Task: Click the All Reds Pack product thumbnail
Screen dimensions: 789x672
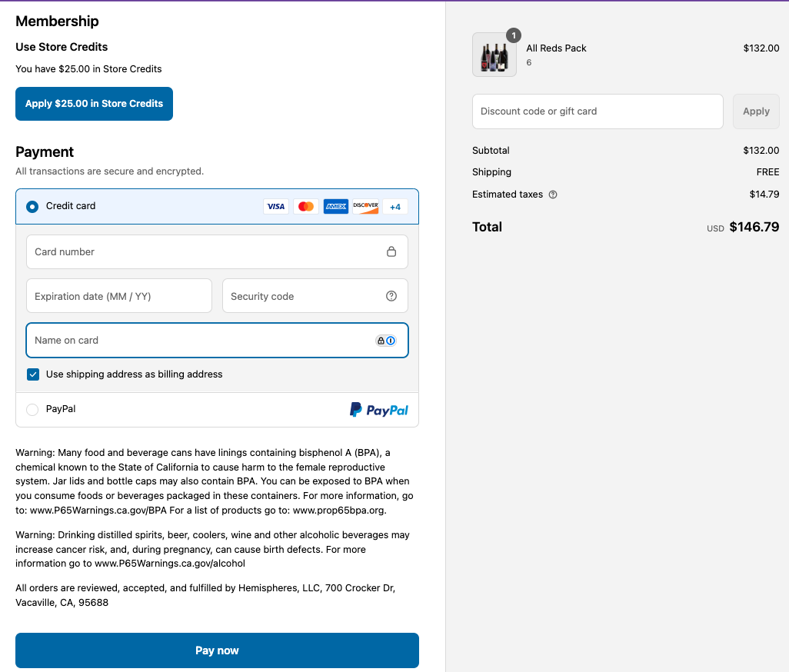Action: (x=494, y=55)
